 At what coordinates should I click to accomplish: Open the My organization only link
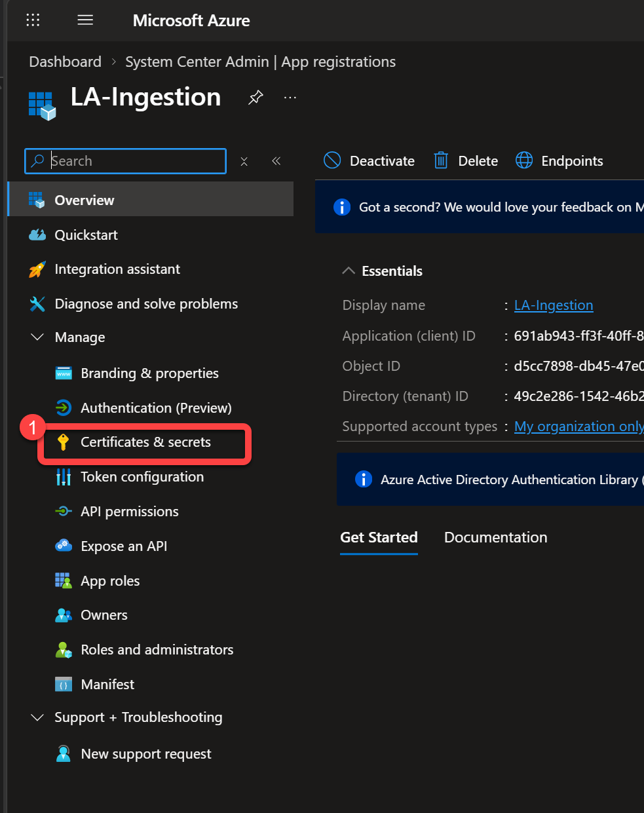pos(579,426)
